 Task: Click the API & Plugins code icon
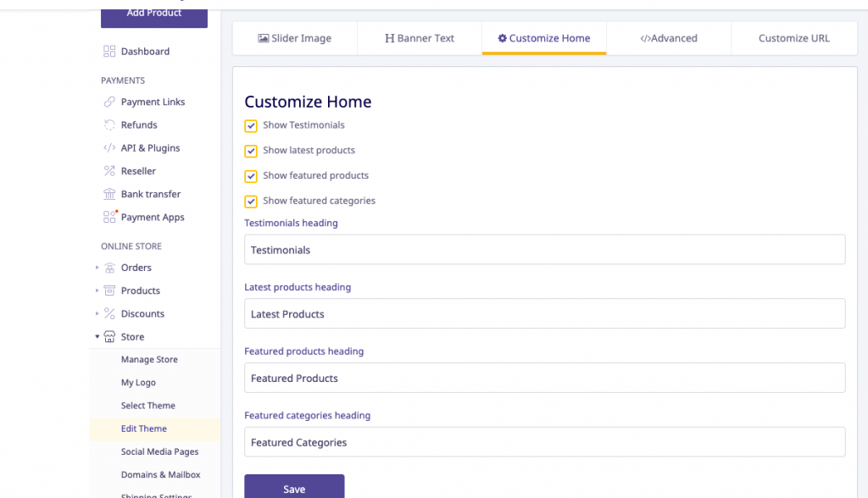pyautogui.click(x=109, y=148)
